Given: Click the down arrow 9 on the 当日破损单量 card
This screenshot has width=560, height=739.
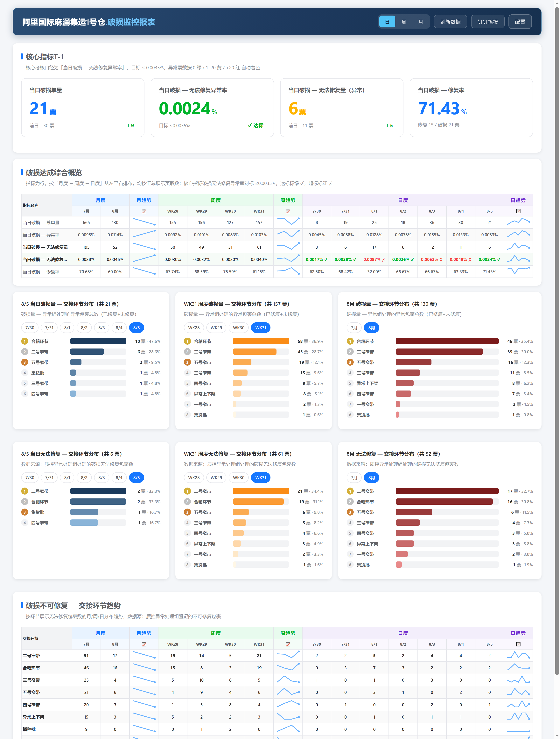Looking at the screenshot, I should point(131,126).
